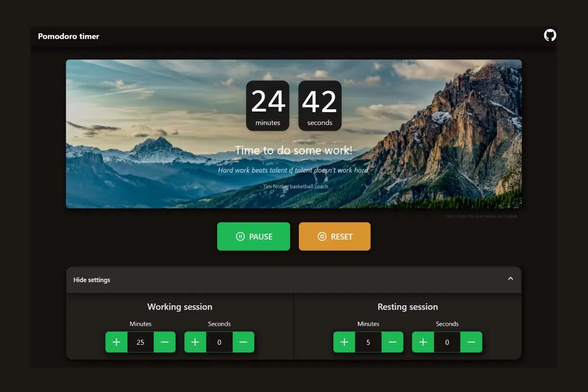Click the Pomodoro timer heading
588x392 pixels.
pos(68,36)
